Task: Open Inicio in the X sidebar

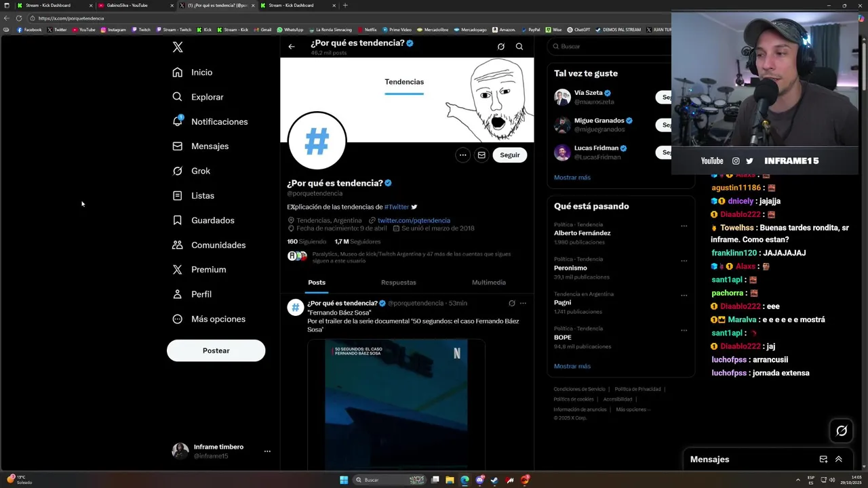Action: click(192, 73)
